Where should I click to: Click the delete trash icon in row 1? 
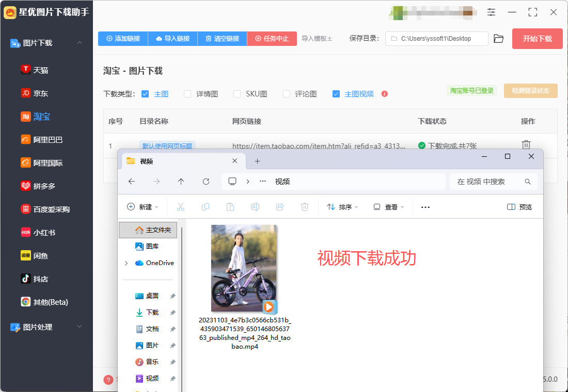[x=526, y=145]
